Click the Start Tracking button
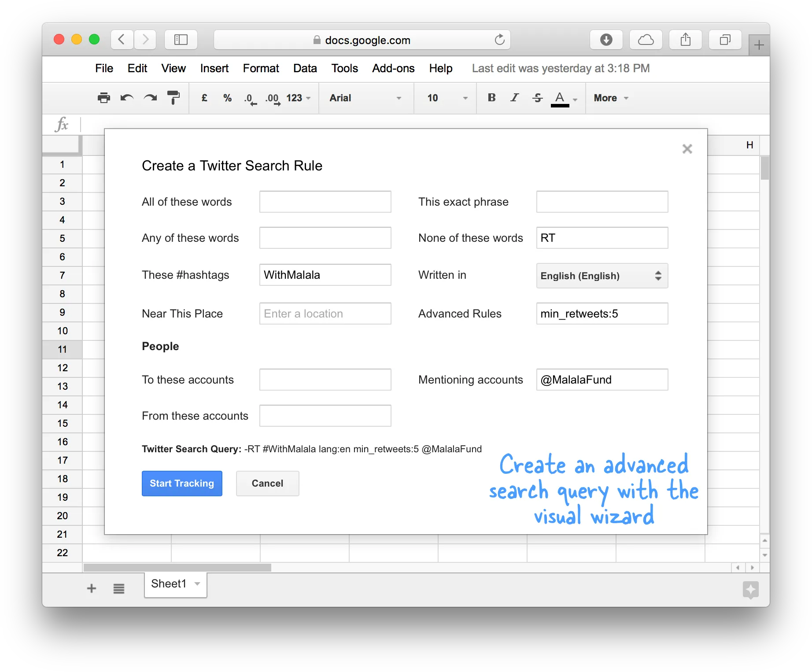Screen dimensions: 812x672 182,484
